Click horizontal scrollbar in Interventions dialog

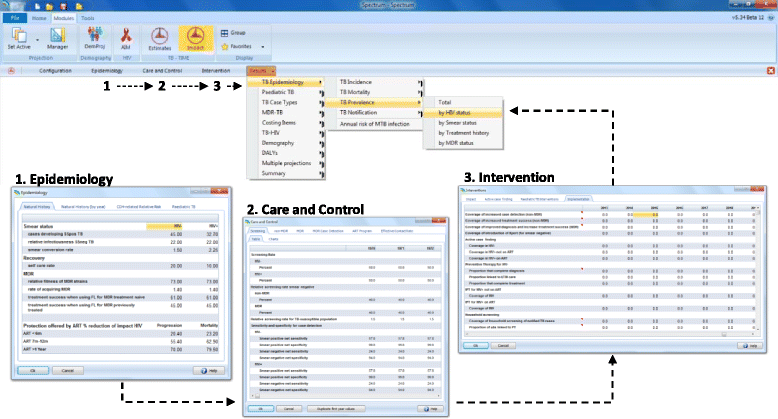[x=610, y=334]
